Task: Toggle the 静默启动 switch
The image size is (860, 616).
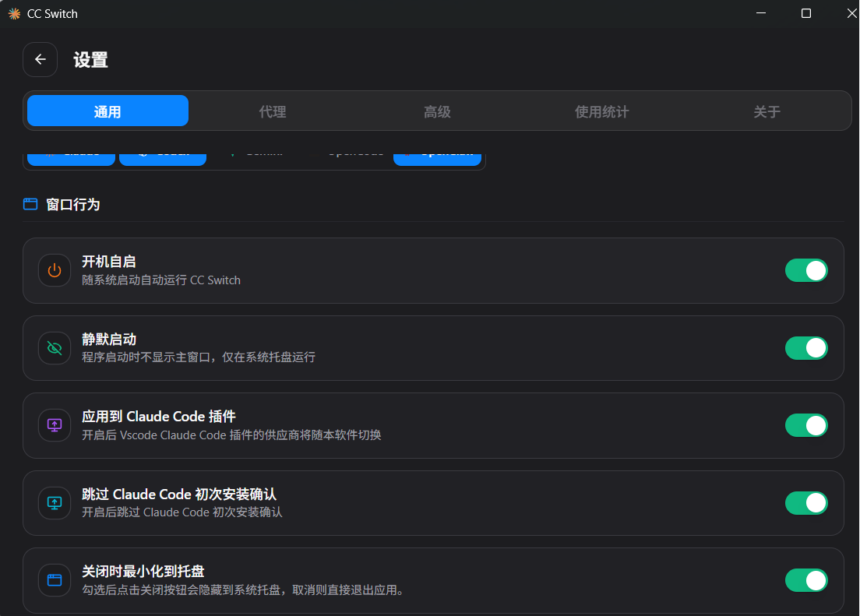Action: [x=806, y=348]
